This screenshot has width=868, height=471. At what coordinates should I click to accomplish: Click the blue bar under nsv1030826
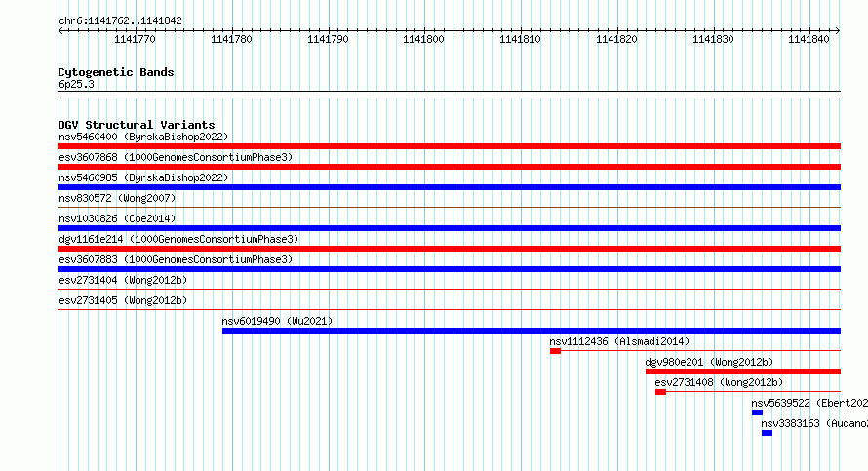[449, 228]
